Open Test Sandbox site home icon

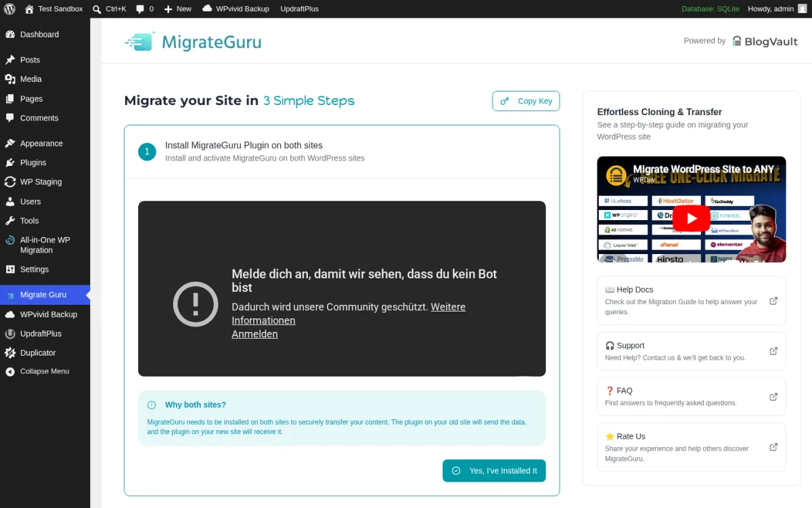[x=29, y=9]
